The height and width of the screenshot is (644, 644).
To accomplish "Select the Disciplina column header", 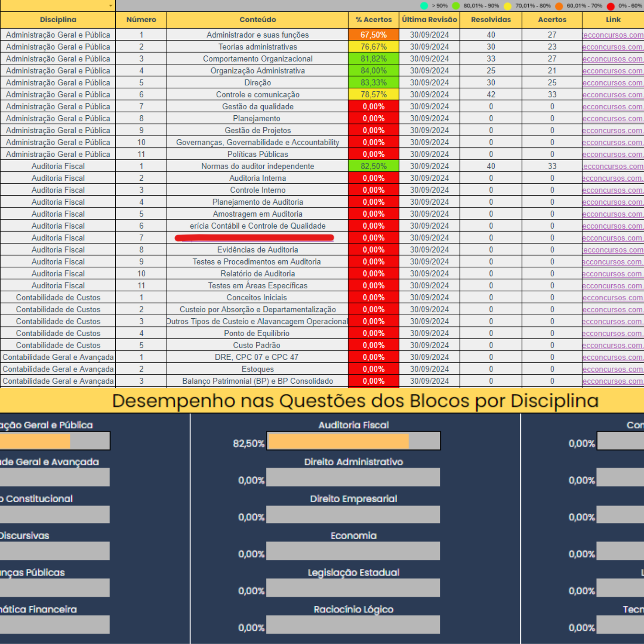I will (58, 20).
